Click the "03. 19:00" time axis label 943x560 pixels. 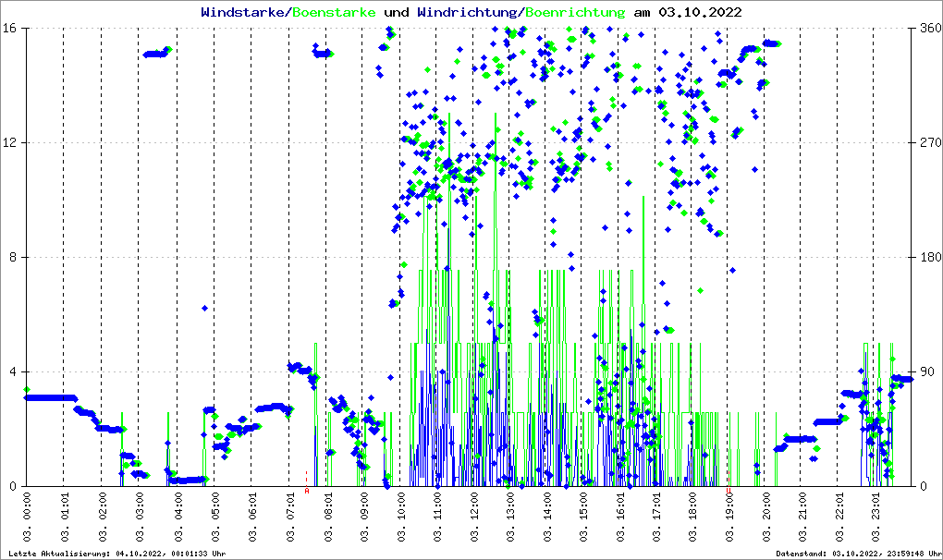pos(729,518)
